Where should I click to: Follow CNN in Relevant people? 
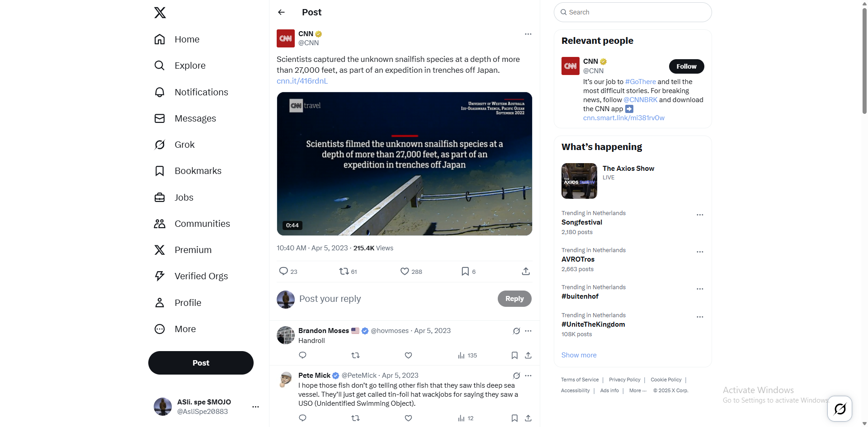[686, 66]
